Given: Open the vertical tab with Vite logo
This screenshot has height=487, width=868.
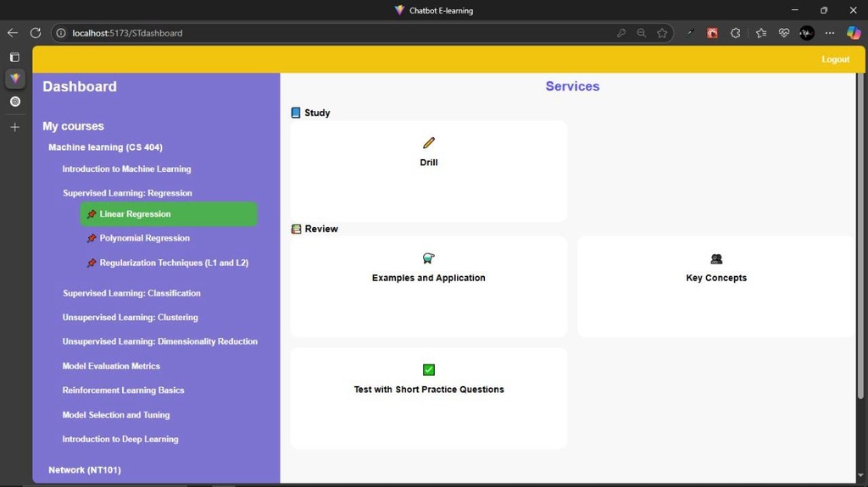Looking at the screenshot, I should click(x=14, y=79).
